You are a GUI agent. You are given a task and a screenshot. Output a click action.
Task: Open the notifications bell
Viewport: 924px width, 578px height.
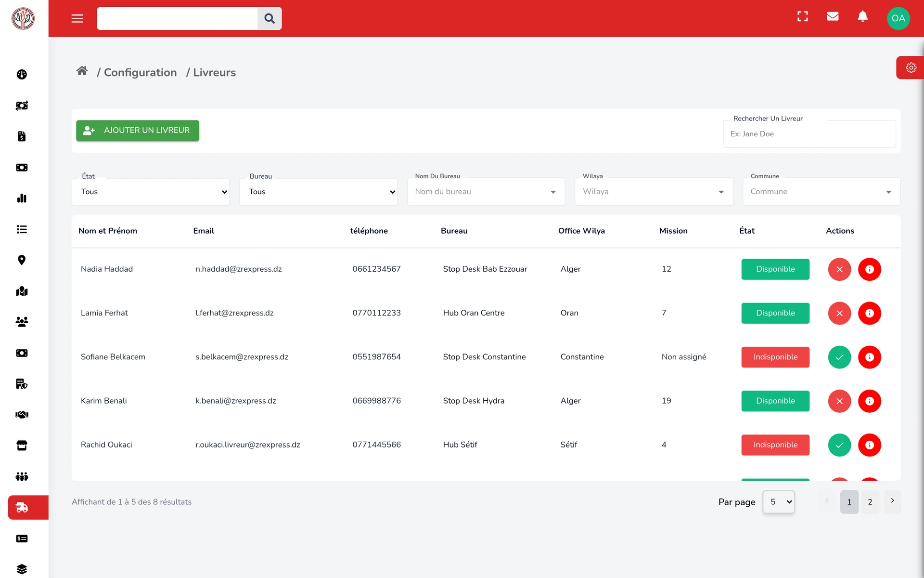click(863, 17)
